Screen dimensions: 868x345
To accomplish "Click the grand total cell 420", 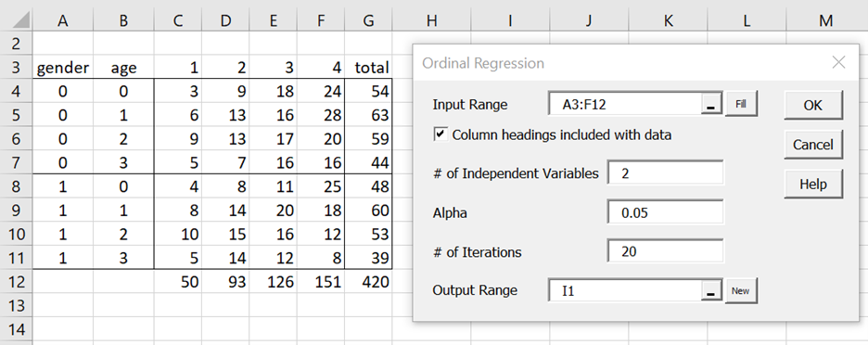I will (x=368, y=281).
